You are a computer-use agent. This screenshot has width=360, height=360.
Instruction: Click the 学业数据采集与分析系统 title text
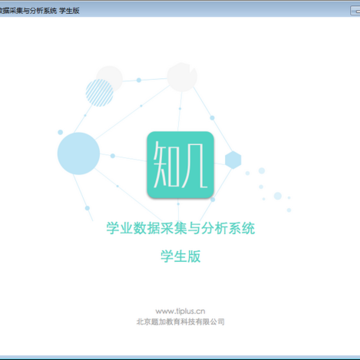(181, 229)
